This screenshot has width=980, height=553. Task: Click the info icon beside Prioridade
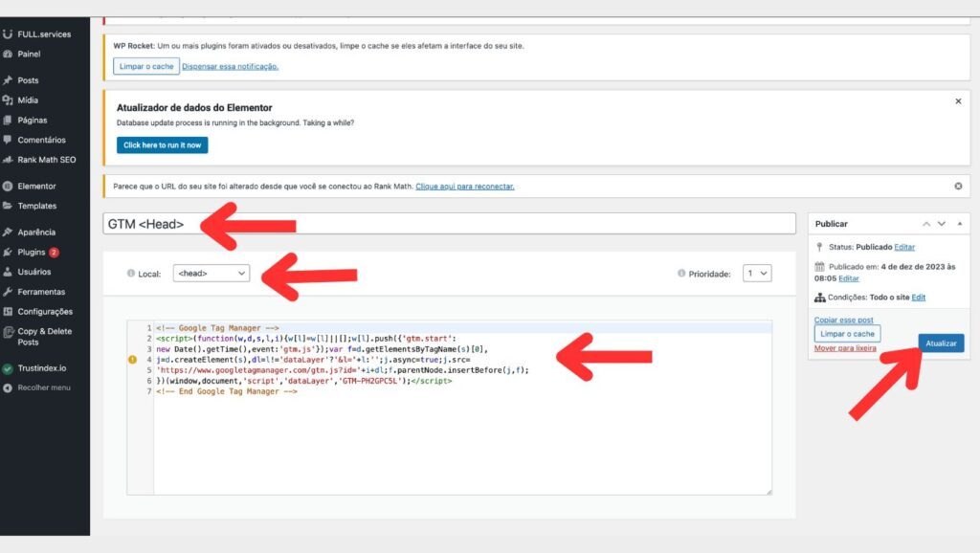(x=681, y=273)
